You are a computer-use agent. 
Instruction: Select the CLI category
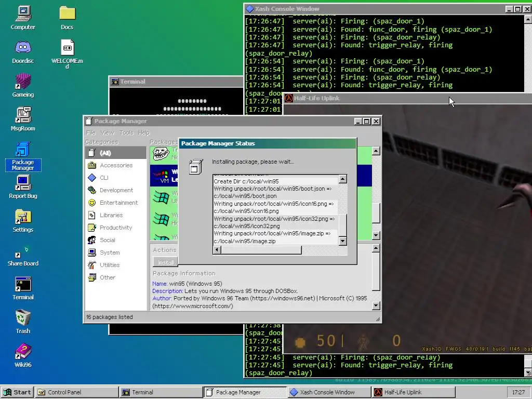coord(116,178)
